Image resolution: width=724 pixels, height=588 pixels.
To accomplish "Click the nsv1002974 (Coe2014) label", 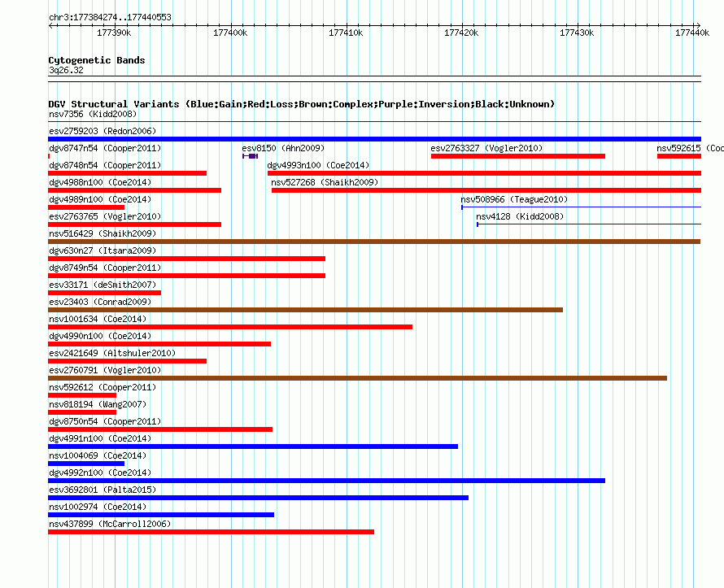I will tap(98, 507).
